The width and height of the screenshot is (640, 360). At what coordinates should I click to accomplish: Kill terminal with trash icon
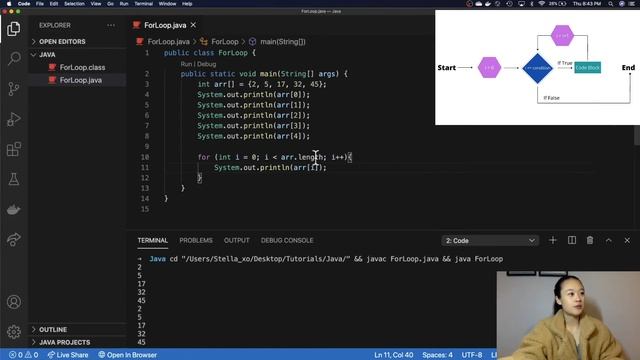tap(590, 240)
